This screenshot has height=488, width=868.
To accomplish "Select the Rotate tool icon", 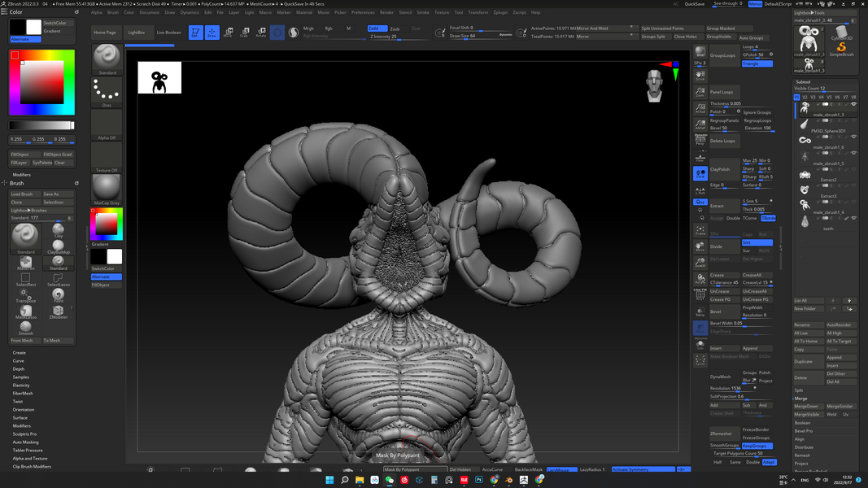I will [x=261, y=33].
